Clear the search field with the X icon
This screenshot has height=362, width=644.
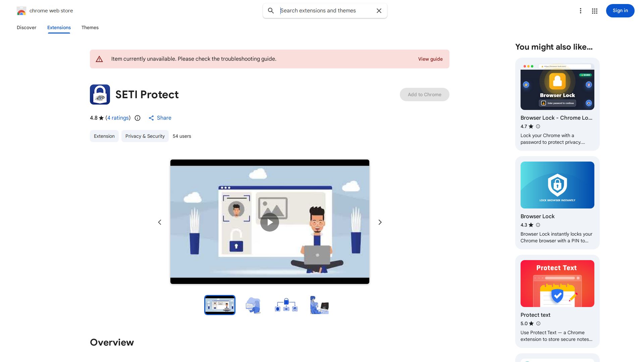tap(379, 11)
